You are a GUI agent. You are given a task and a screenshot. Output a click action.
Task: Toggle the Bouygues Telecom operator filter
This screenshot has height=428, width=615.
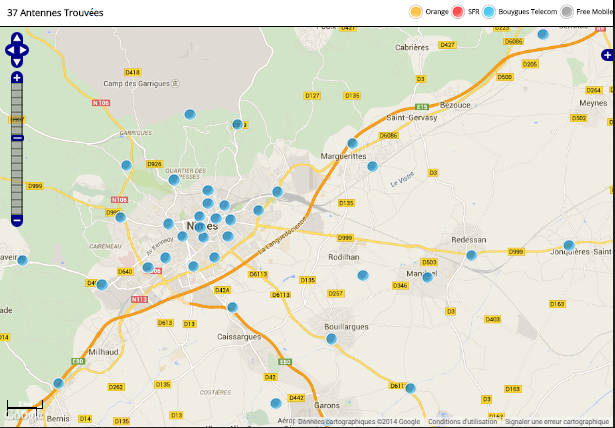[491, 12]
